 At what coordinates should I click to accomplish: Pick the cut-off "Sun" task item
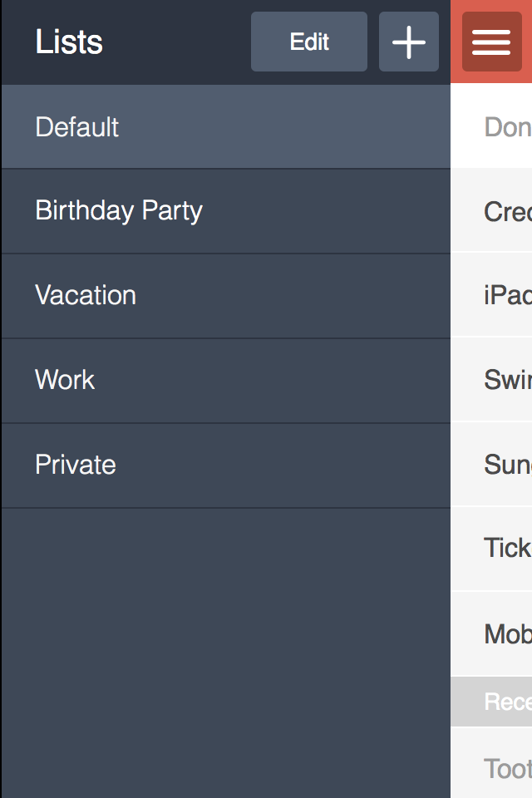pyautogui.click(x=507, y=465)
